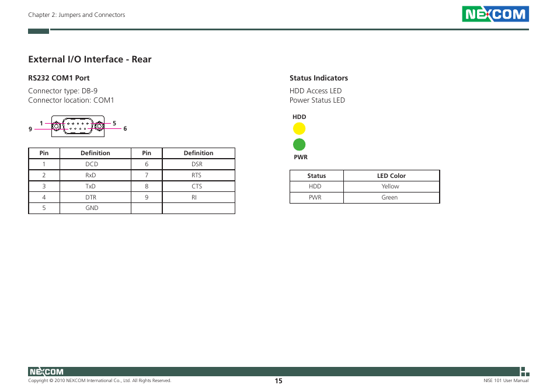
Task: Click the 'Yellow' LED color cell
Action: click(391, 187)
